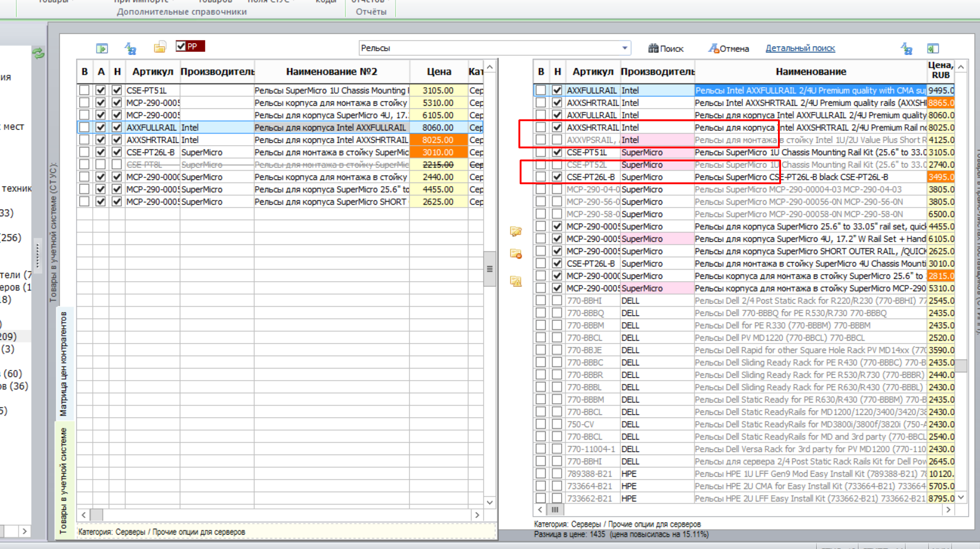Select the 750-CV DELL row article cell
Viewport: 980px width, 549px height.
(x=593, y=424)
